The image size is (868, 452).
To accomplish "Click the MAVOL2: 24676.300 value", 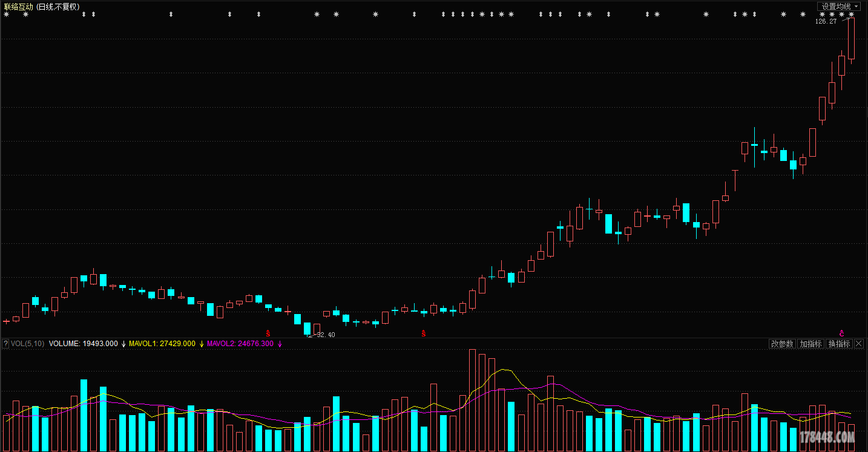I will point(240,344).
